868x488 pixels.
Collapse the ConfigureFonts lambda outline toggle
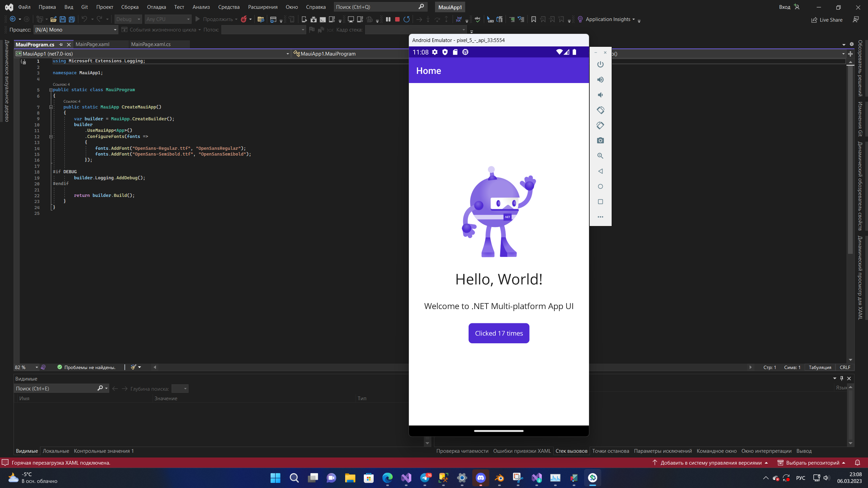pyautogui.click(x=51, y=137)
